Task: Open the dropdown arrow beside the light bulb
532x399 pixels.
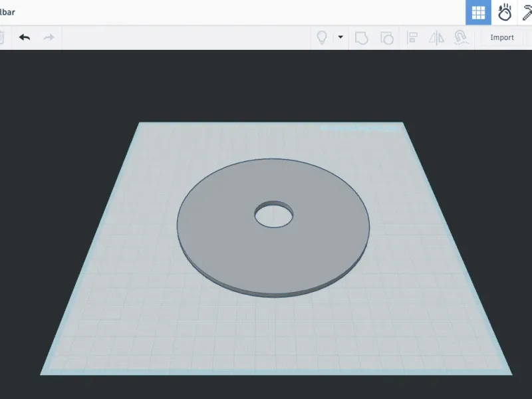Action: [x=340, y=37]
